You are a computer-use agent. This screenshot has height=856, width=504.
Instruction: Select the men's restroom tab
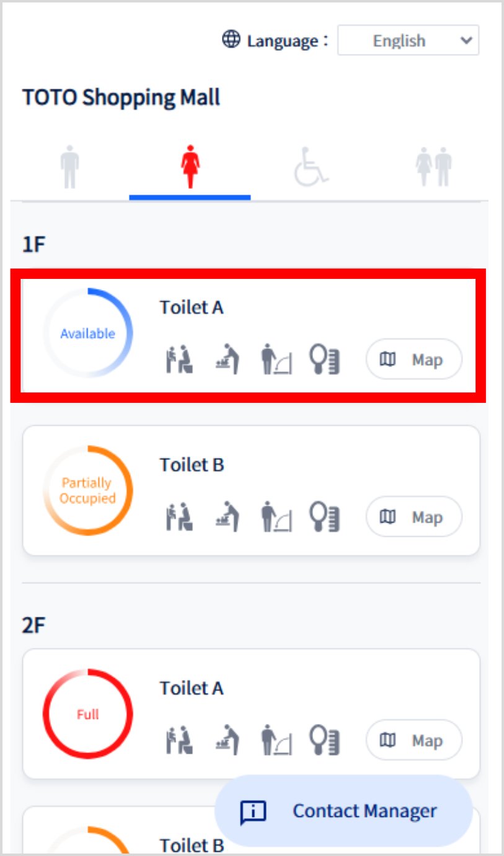tap(70, 167)
